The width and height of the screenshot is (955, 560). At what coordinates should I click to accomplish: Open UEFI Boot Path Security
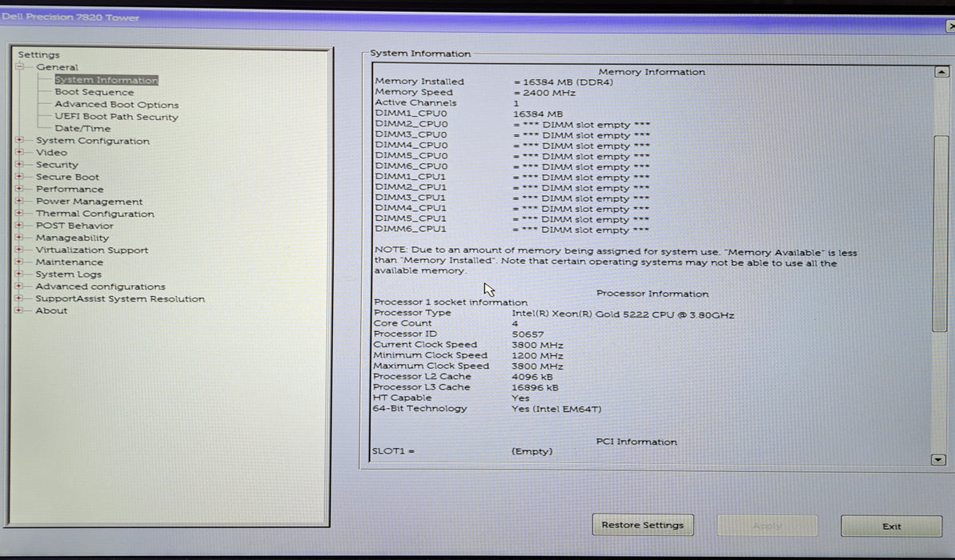point(116,116)
